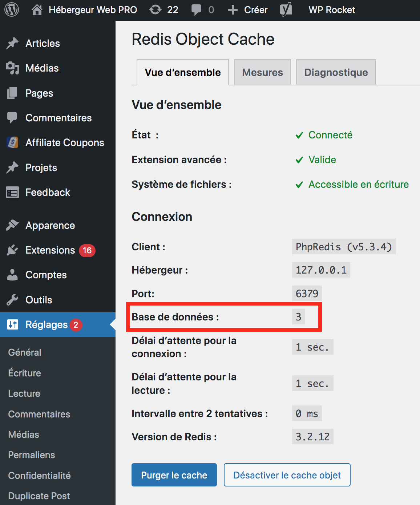420x505 pixels.
Task: Go to Duplicate Post settings link
Action: pyautogui.click(x=39, y=496)
